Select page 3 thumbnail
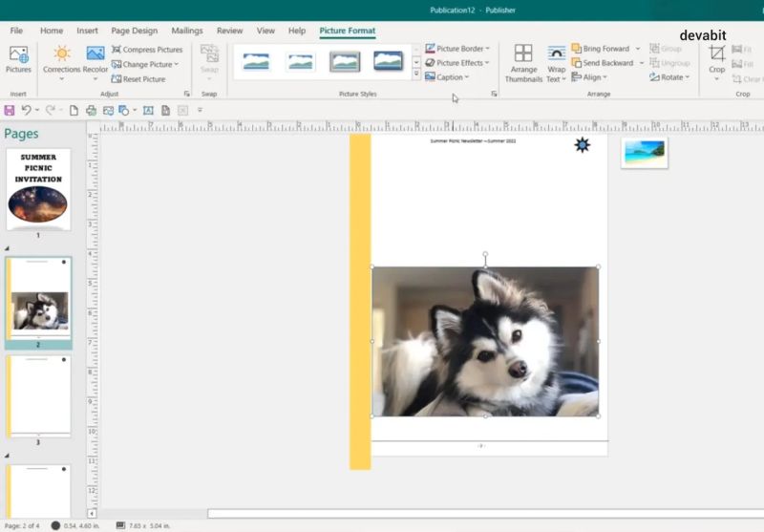 39,394
